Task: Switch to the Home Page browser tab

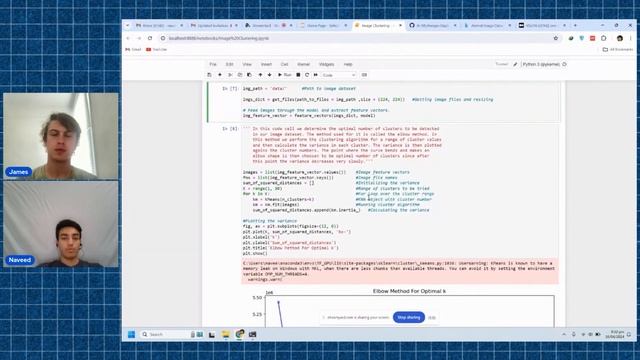Action: pyautogui.click(x=322, y=25)
